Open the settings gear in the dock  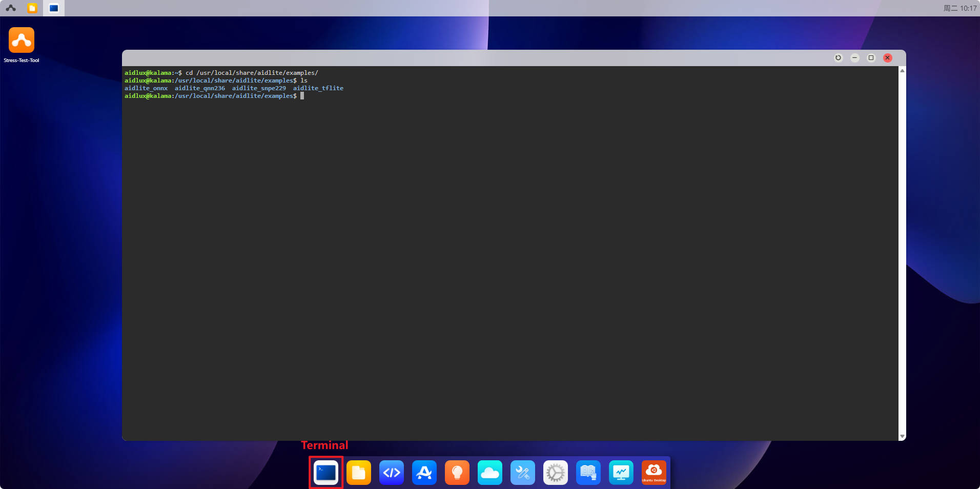pyautogui.click(x=556, y=472)
